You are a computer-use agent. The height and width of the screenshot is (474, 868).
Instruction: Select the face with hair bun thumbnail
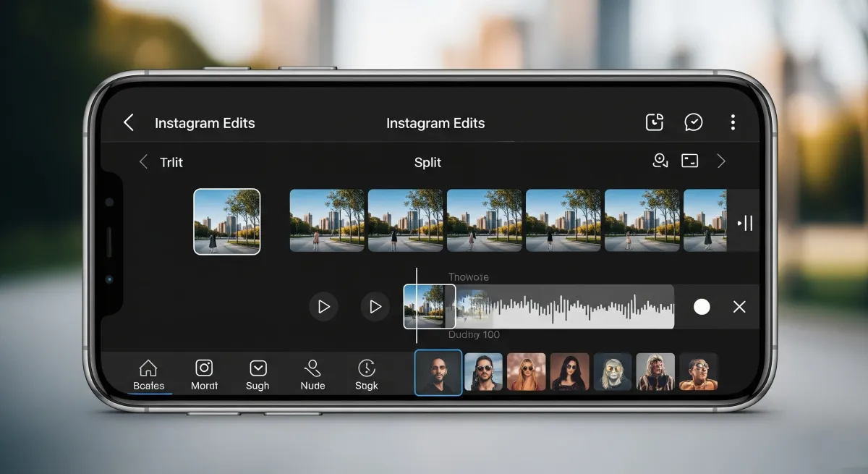click(x=698, y=372)
